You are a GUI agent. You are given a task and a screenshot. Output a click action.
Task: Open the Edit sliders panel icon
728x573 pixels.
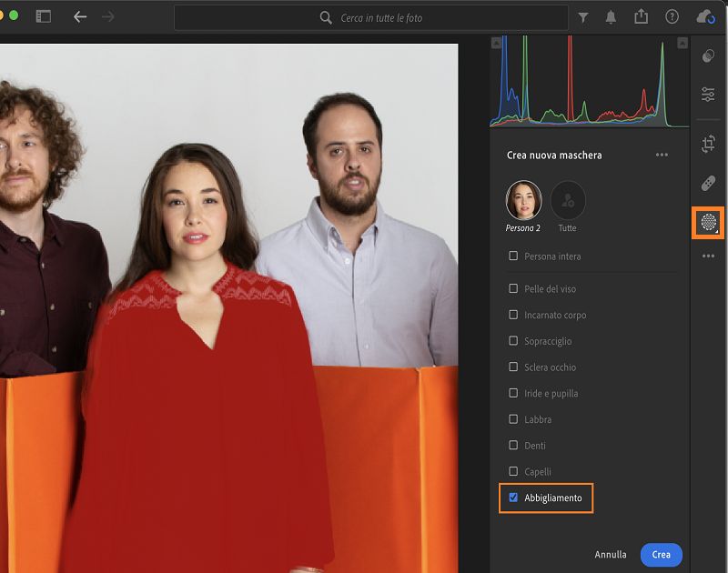pyautogui.click(x=708, y=95)
